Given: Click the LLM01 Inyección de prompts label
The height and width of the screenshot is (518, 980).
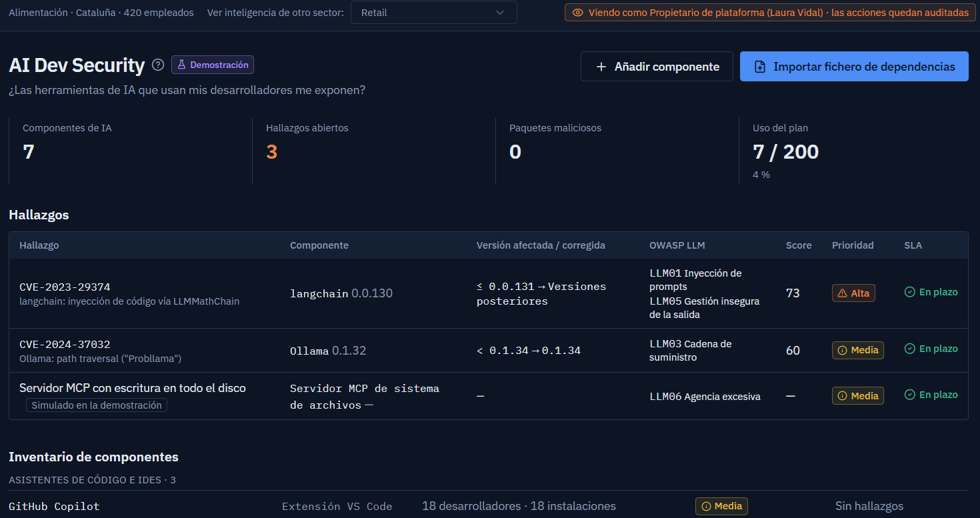Looking at the screenshot, I should coord(695,280).
